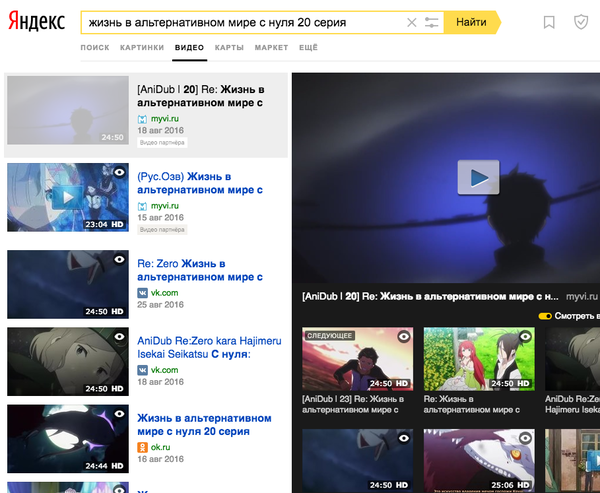600x493 pixels.
Task: Click the ok.ru source icon
Action: [142, 446]
